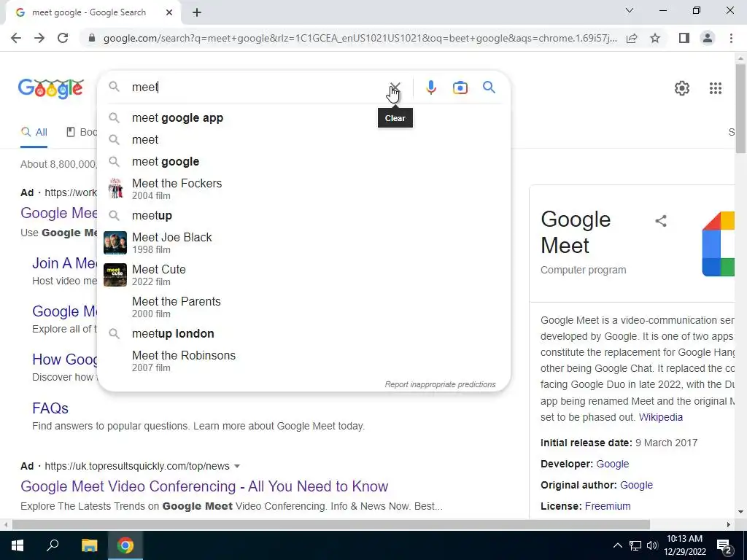
Task: Choose 'Meet Cute' 2022 film suggestion
Action: [x=303, y=275]
